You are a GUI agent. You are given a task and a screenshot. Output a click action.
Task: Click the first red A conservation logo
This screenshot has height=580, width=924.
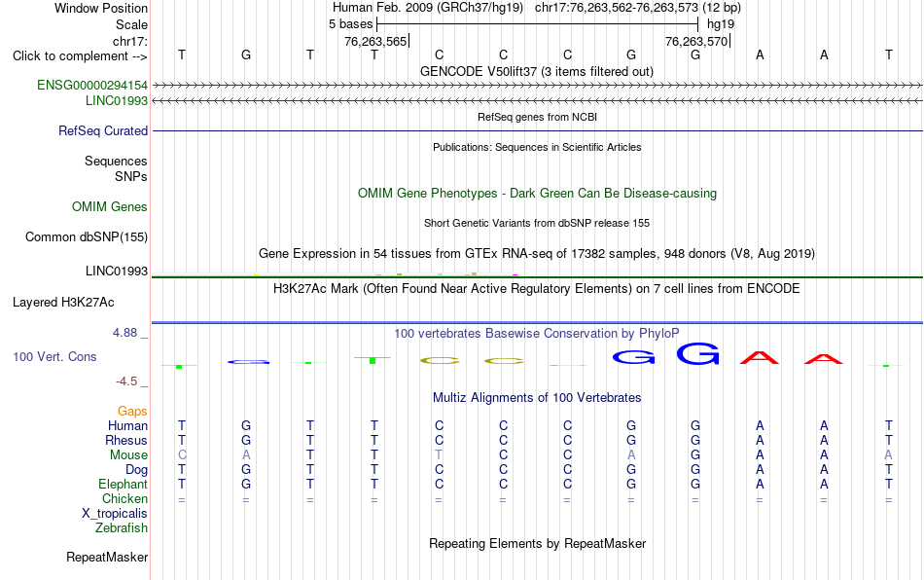point(760,357)
